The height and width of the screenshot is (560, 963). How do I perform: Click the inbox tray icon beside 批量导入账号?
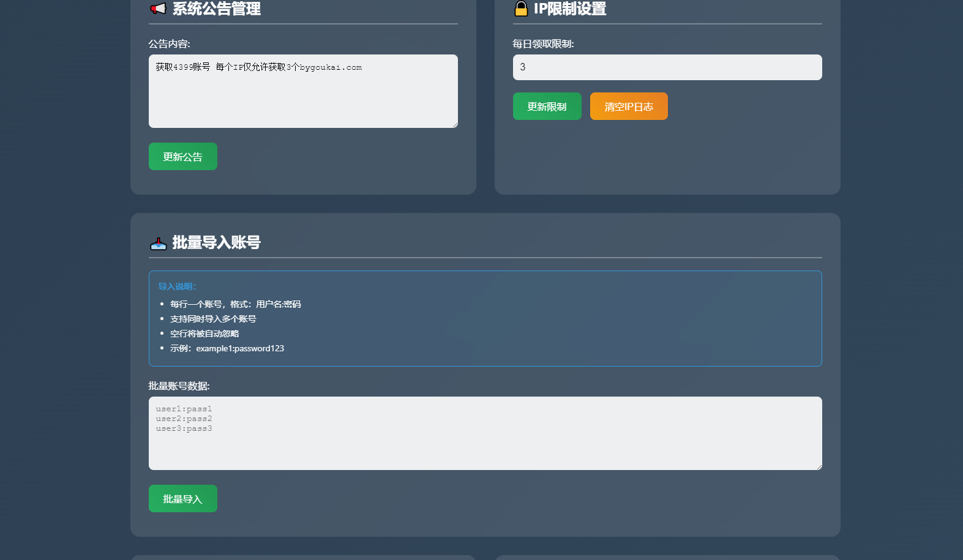[x=158, y=243]
